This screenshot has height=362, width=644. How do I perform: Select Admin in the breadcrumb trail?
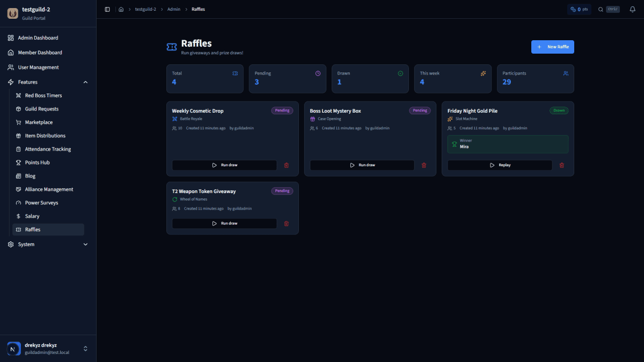172,9
